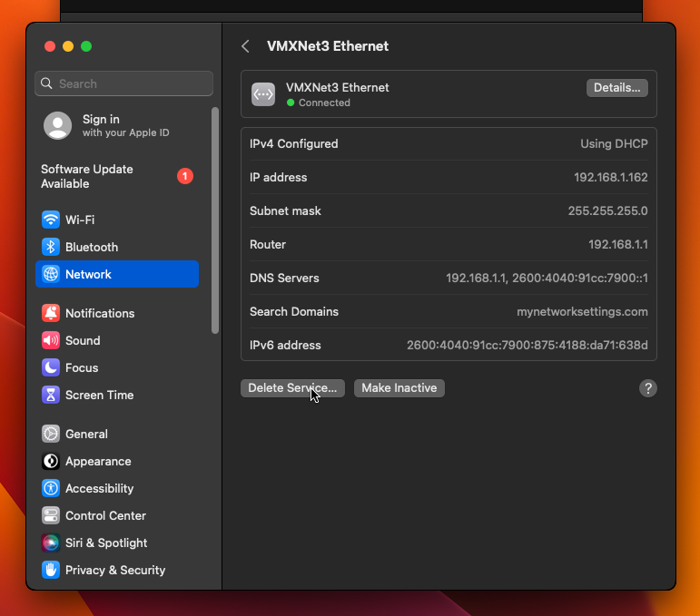Select the Network sidebar item
Image resolution: width=700 pixels, height=616 pixels.
point(116,274)
